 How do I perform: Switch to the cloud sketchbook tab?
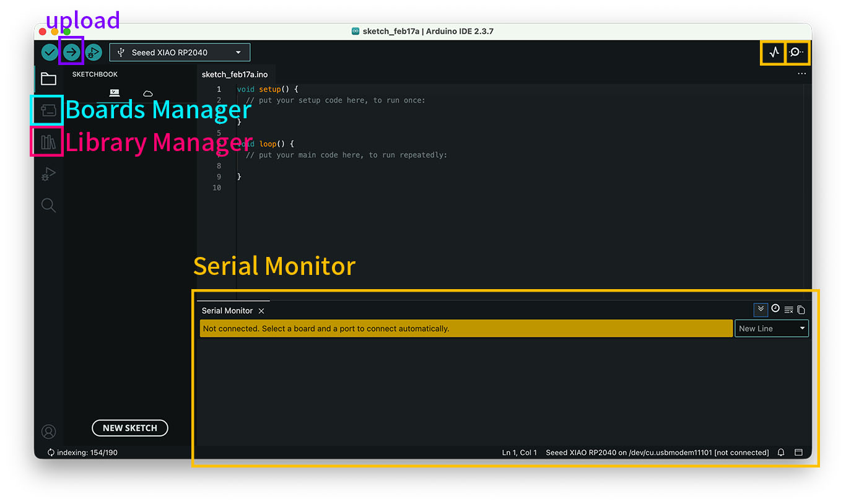point(148,93)
